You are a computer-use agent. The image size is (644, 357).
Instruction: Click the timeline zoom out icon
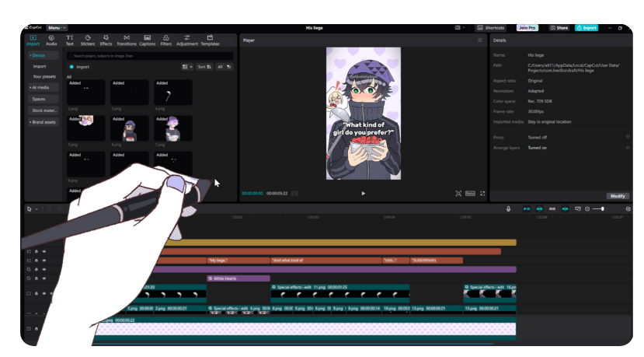tap(587, 209)
